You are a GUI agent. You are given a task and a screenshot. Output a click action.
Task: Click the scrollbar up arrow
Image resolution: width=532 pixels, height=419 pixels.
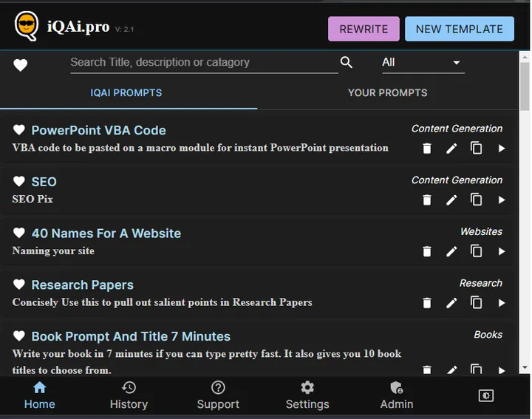pos(525,57)
